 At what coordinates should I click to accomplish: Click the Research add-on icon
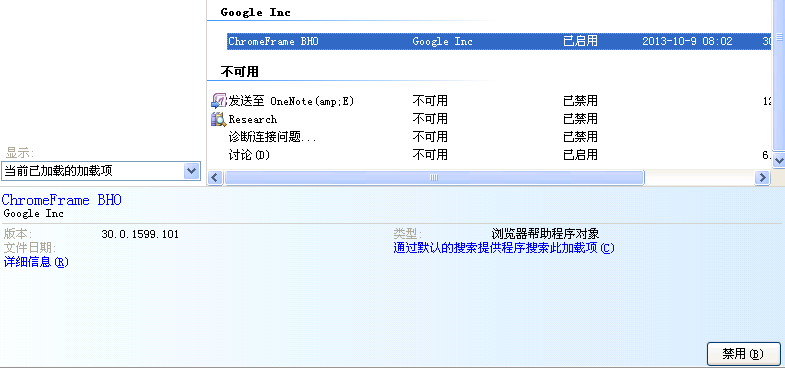pos(219,119)
